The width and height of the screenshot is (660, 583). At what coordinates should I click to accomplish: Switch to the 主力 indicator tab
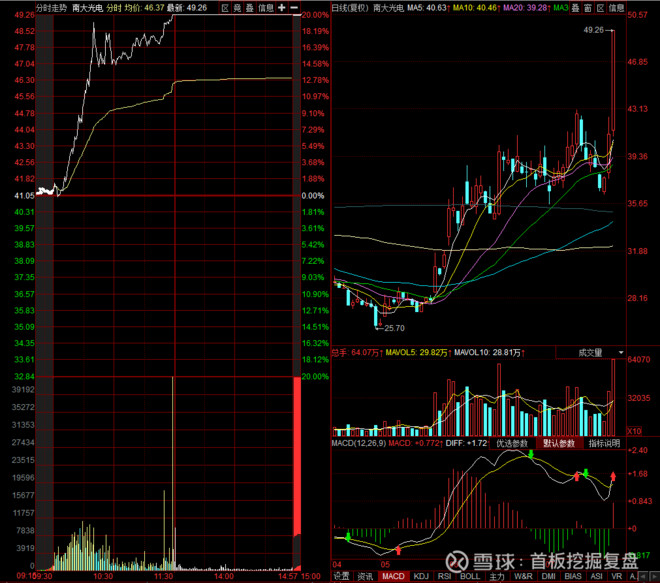click(497, 576)
